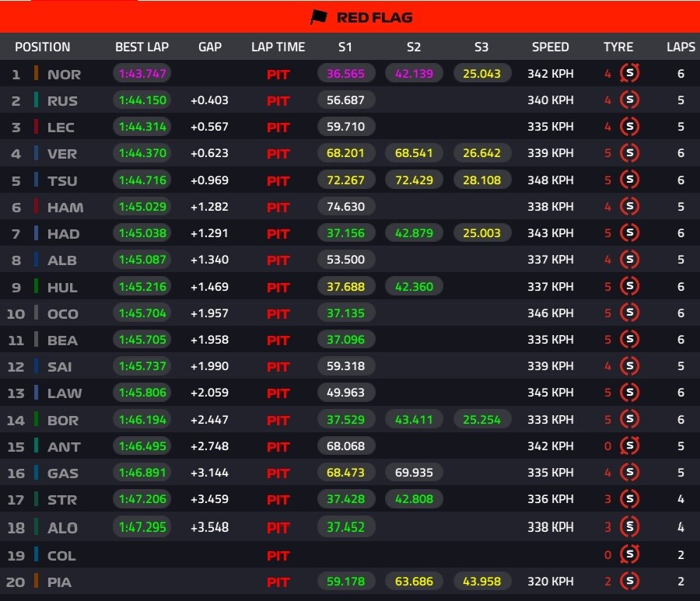Click the purple S1 time 36.565
Viewport: 700px width, 601px height.
(x=346, y=73)
